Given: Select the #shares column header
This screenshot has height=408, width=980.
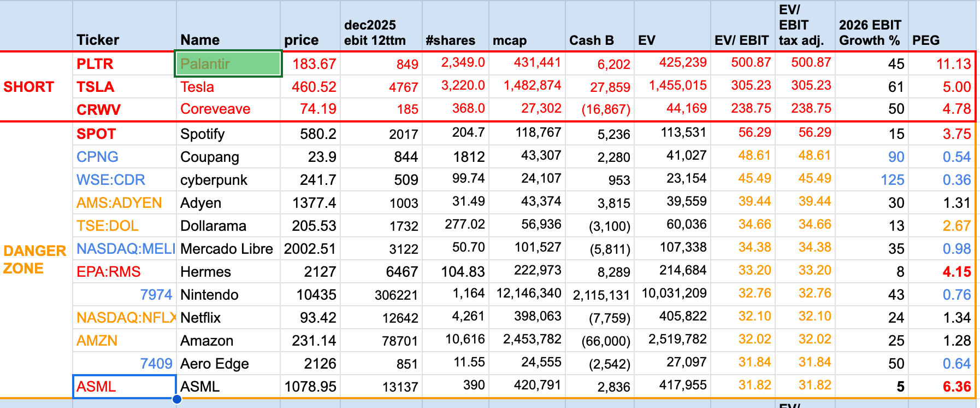Looking at the screenshot, I should pos(456,26).
